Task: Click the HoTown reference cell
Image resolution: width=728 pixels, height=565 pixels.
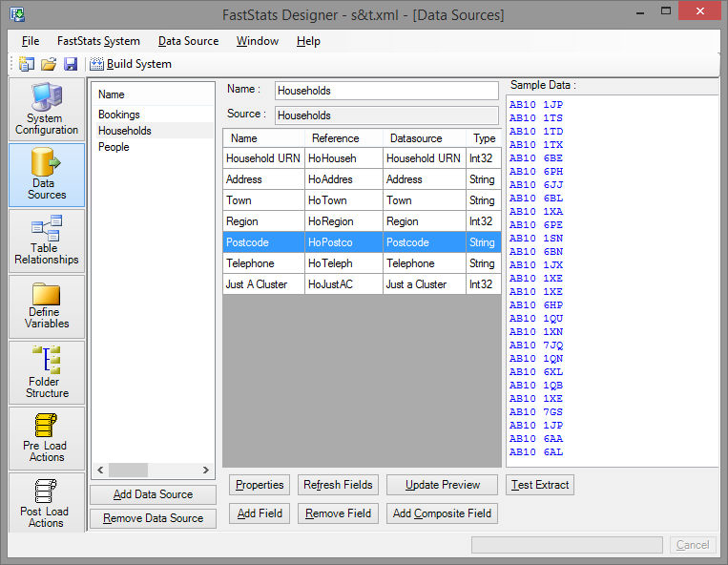Action: tap(344, 200)
